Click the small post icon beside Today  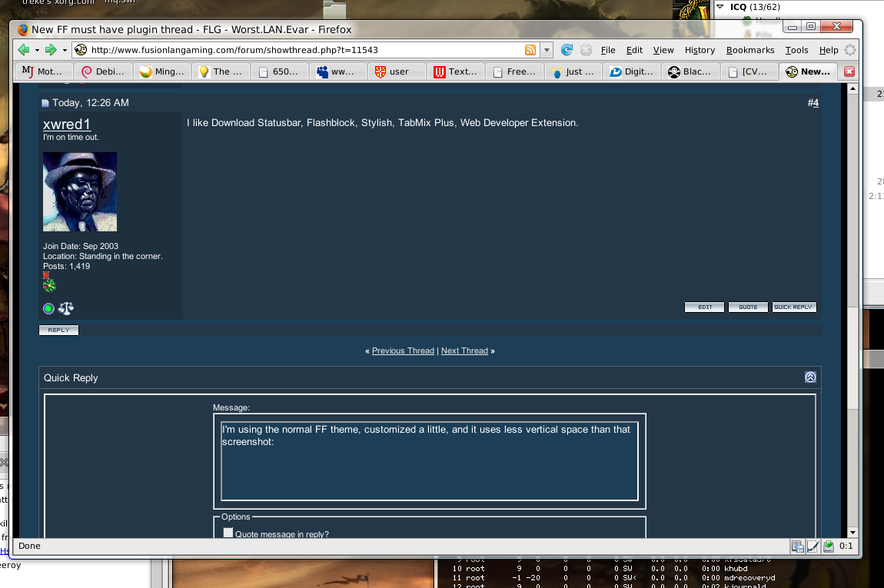click(45, 103)
